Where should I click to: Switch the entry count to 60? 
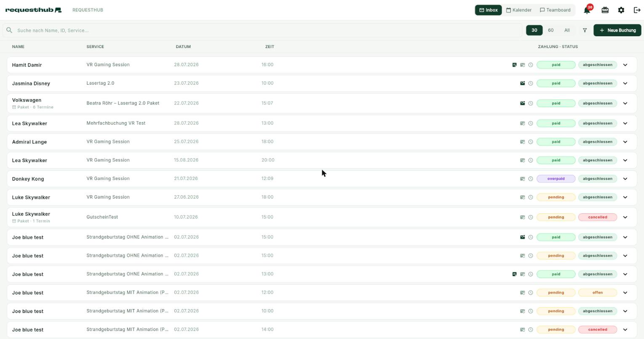tap(550, 30)
